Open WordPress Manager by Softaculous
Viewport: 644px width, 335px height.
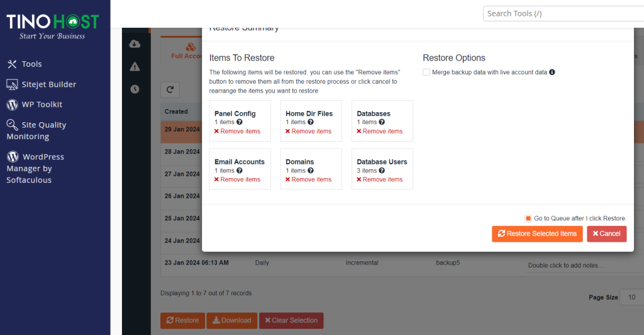click(x=35, y=168)
